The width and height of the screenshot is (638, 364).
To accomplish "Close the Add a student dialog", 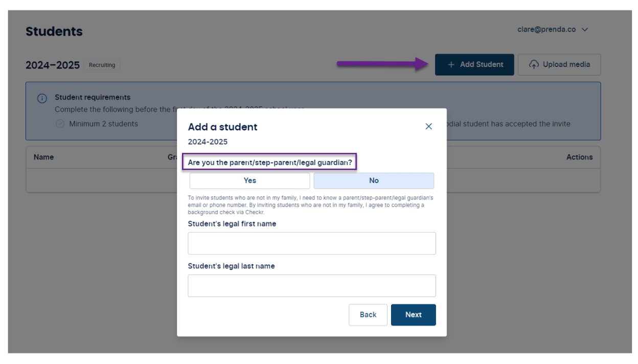I will (428, 126).
